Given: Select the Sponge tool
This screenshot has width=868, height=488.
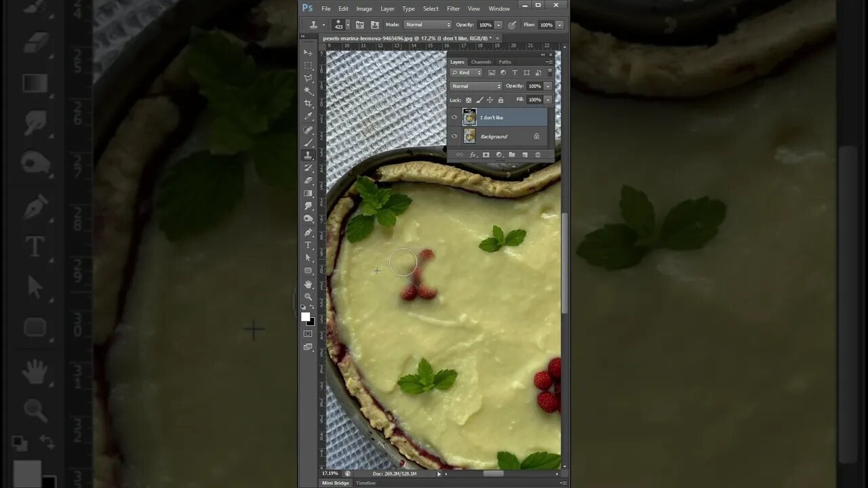Looking at the screenshot, I should point(308,218).
